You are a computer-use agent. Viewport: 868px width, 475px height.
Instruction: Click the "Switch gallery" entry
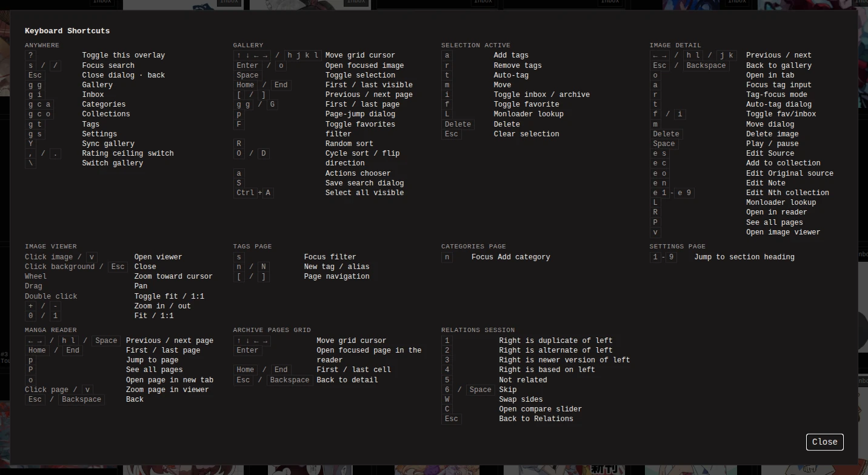113,163
